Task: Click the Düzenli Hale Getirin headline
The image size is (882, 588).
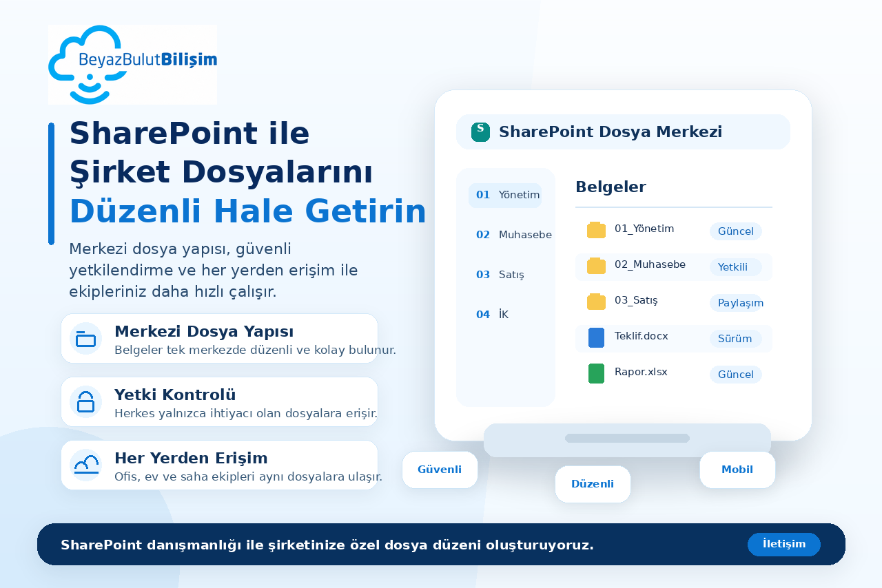Action: click(x=248, y=212)
